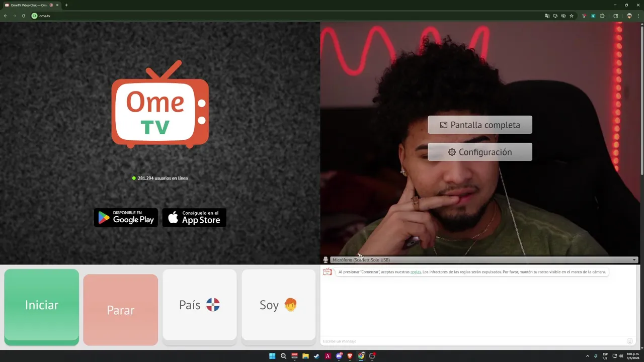
Task: Open the emoji picker in chat
Action: pyautogui.click(x=630, y=341)
